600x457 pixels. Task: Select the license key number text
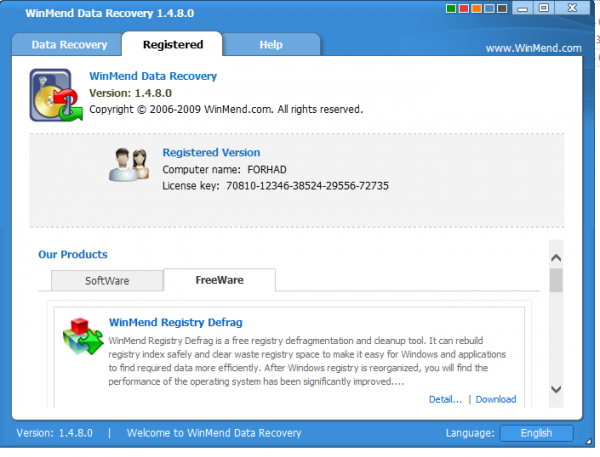pos(307,186)
